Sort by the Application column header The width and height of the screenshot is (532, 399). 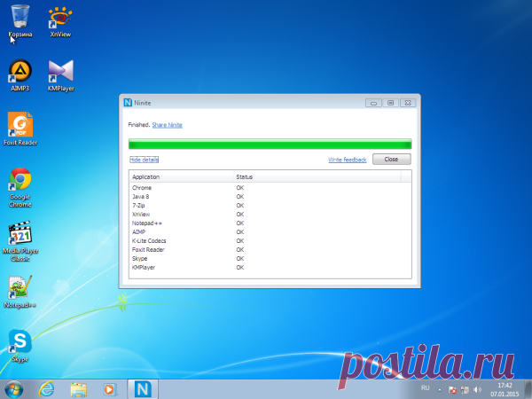pyautogui.click(x=182, y=176)
